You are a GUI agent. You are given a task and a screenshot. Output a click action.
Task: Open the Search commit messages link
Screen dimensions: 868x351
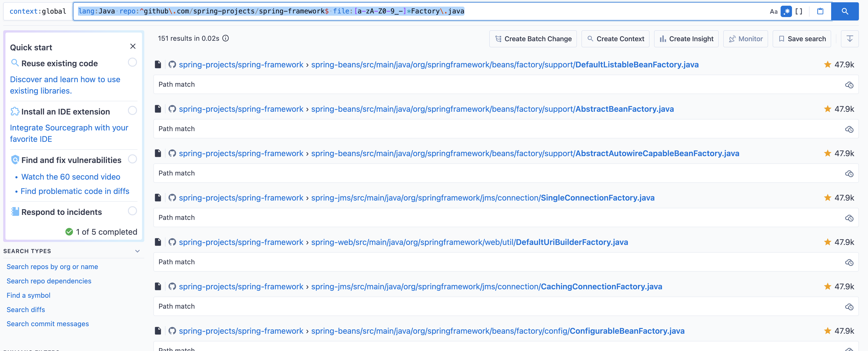48,323
